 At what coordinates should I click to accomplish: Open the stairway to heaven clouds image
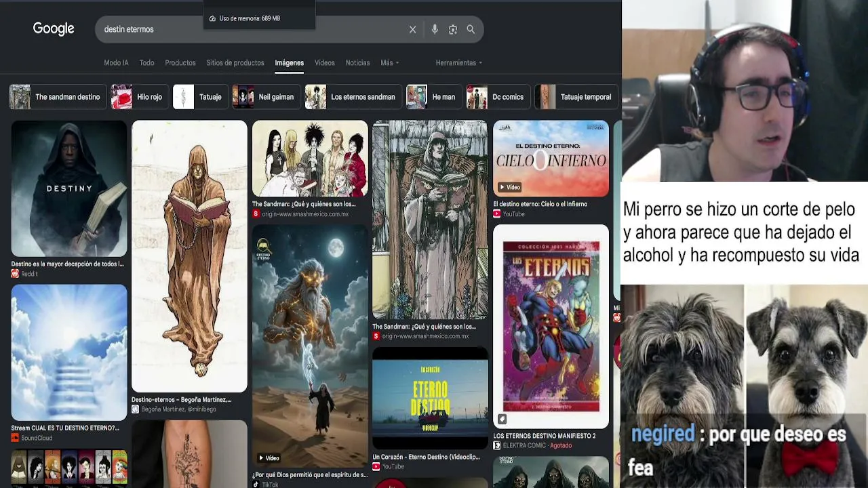coord(68,352)
